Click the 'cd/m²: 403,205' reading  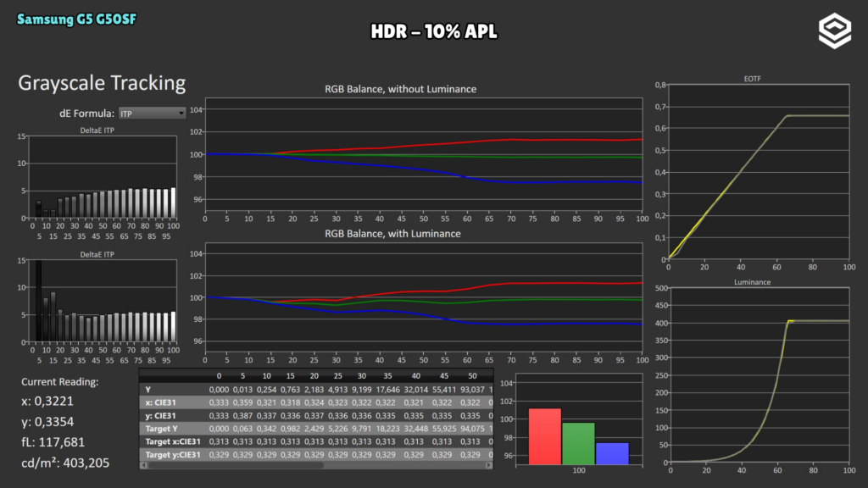tap(65, 463)
